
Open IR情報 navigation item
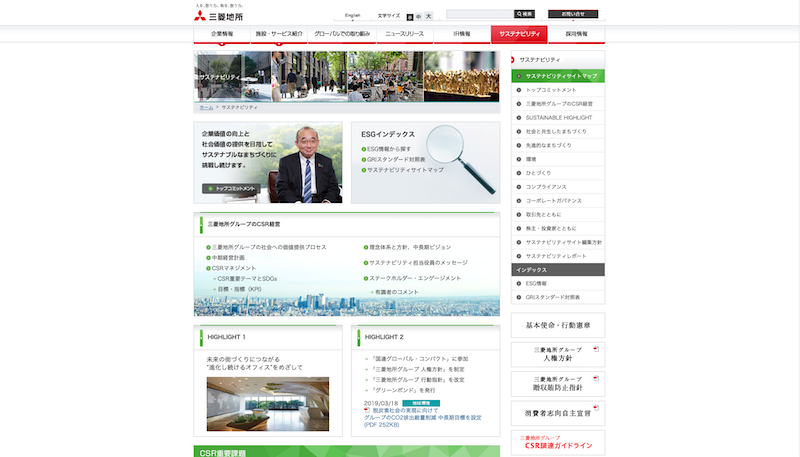(x=462, y=34)
